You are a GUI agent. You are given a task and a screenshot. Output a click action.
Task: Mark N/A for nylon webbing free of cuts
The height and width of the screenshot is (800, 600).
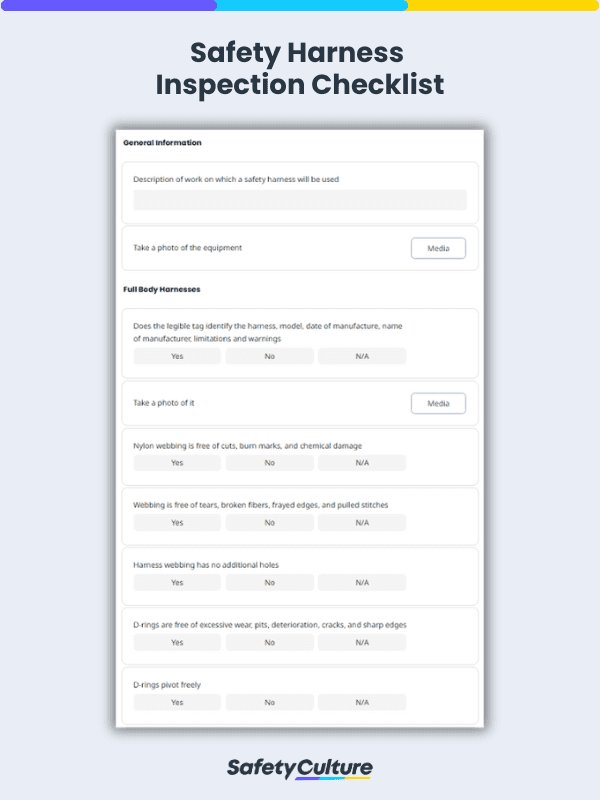[362, 462]
